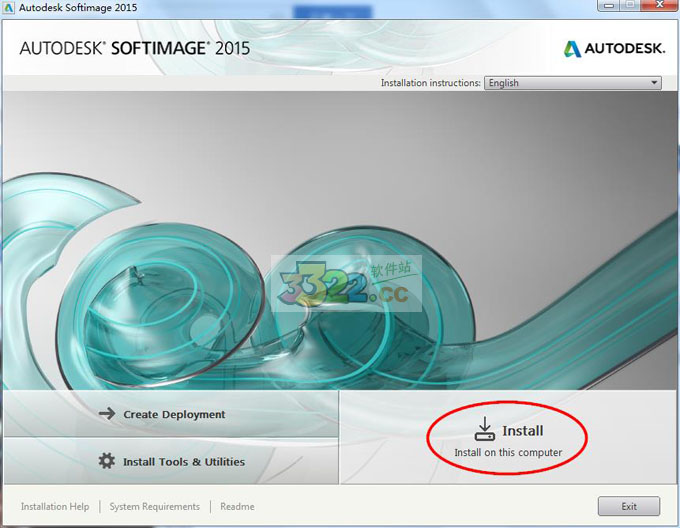Minimize the Softimage installer window
Screen dimensions: 680x528
click(609, 5)
